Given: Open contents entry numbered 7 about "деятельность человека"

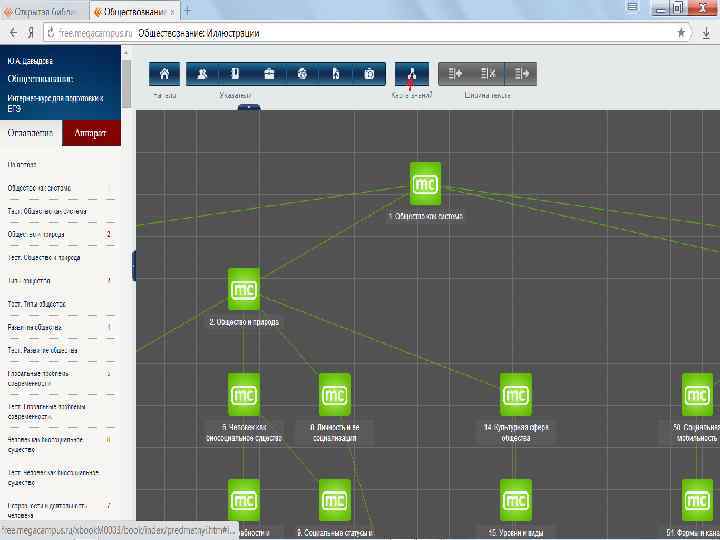Looking at the screenshot, I should [47, 510].
